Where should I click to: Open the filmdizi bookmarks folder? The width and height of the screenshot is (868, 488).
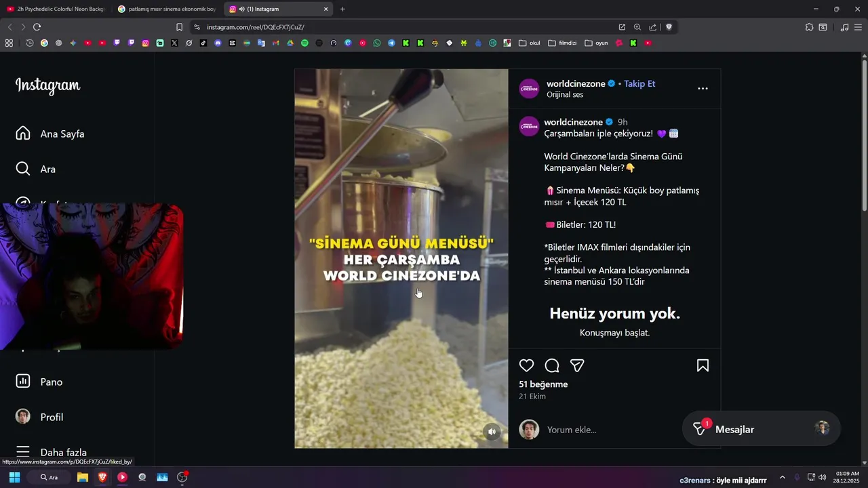coord(562,43)
